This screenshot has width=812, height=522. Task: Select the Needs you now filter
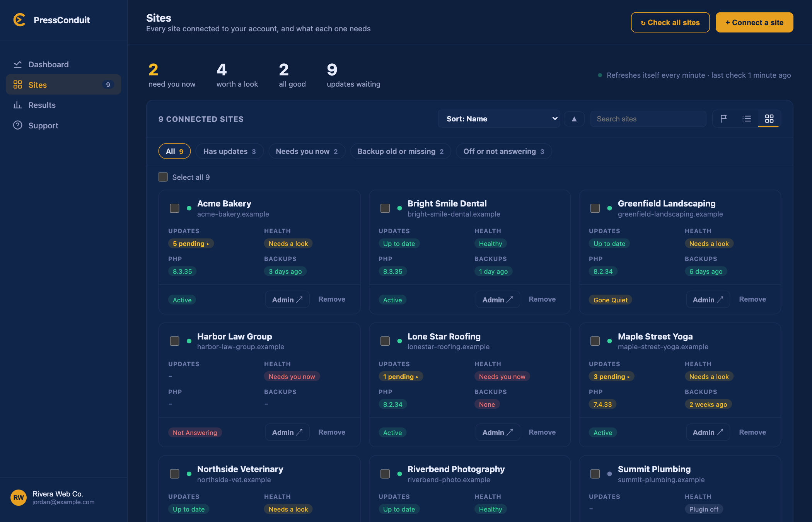point(307,151)
